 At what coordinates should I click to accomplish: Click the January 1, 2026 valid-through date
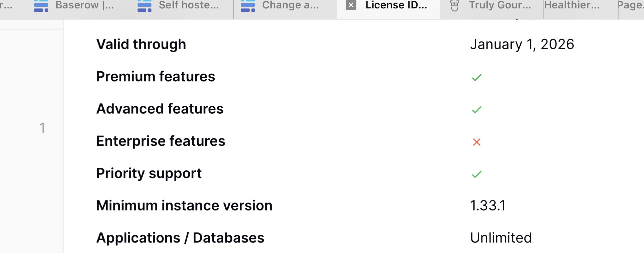[522, 44]
